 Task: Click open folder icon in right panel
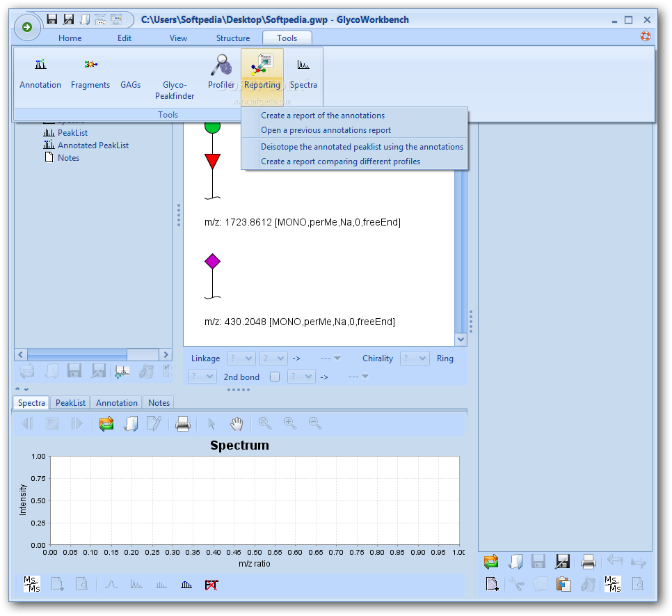[x=515, y=561]
